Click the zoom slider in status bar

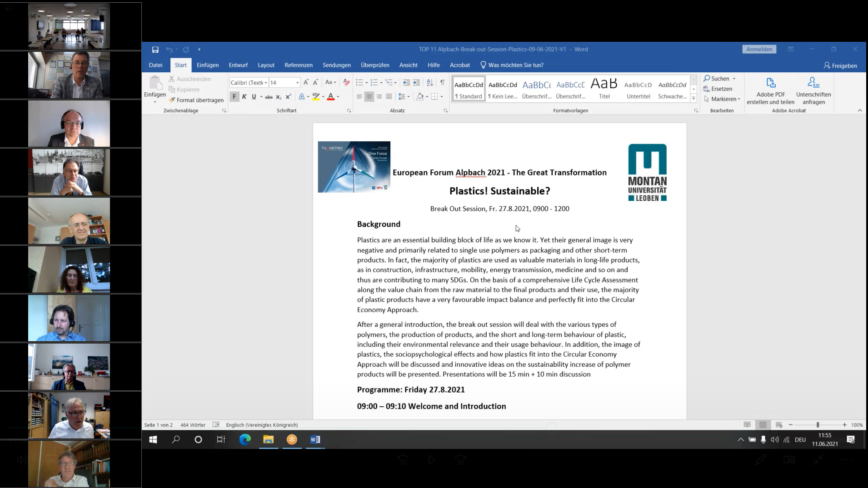(818, 425)
